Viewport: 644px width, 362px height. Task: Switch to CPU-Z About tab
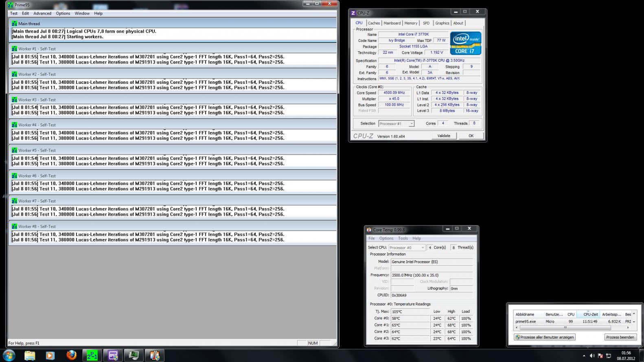[458, 23]
